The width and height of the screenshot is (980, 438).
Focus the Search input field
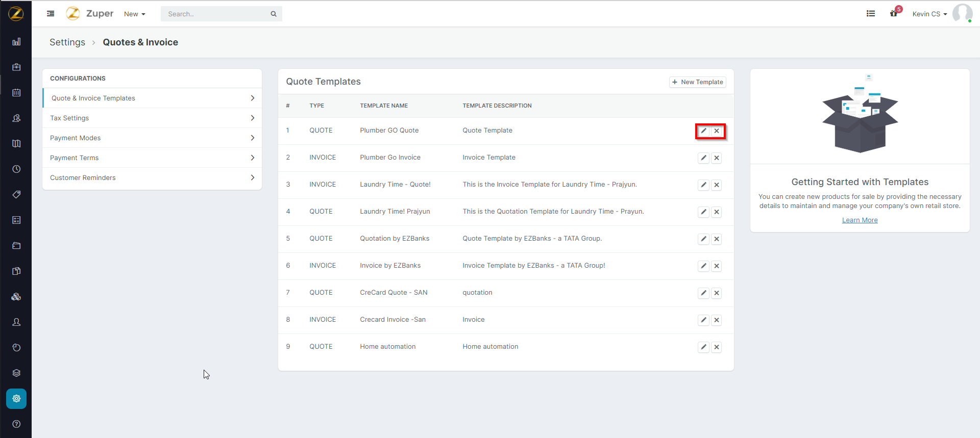click(x=217, y=14)
